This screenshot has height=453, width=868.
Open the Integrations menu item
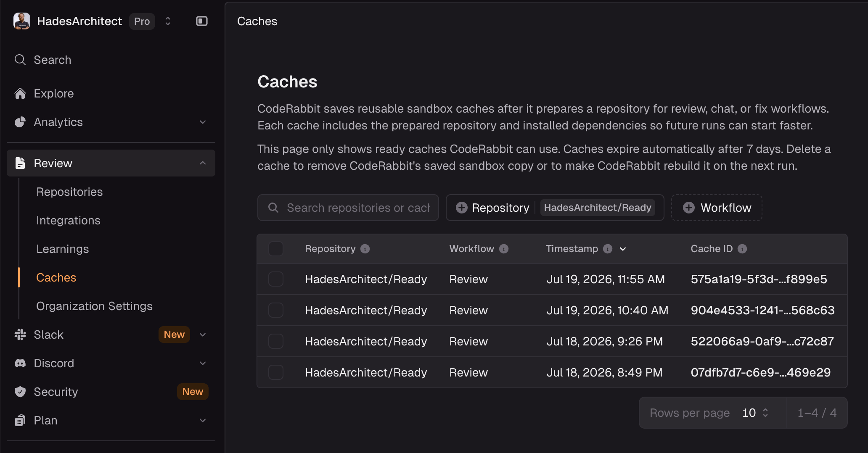tap(68, 220)
